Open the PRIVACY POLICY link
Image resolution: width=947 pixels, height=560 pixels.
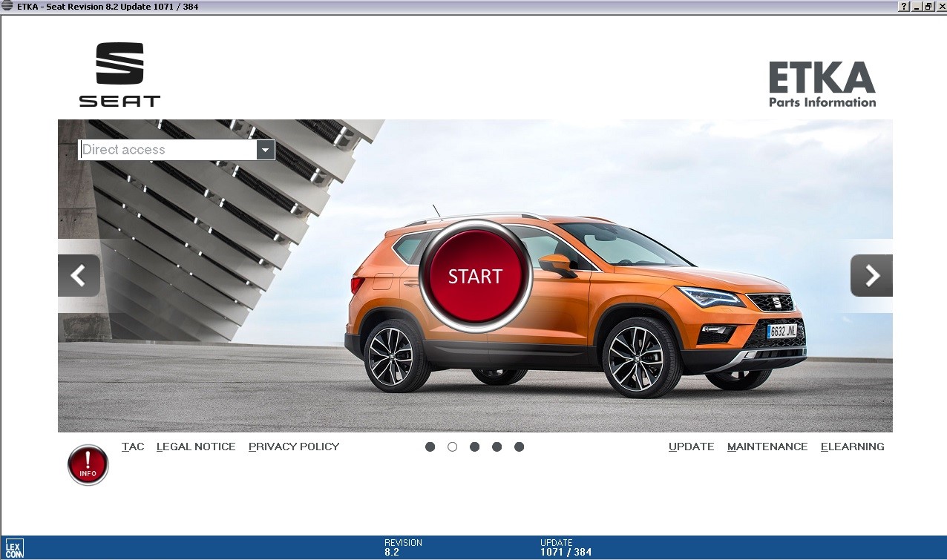tap(294, 447)
